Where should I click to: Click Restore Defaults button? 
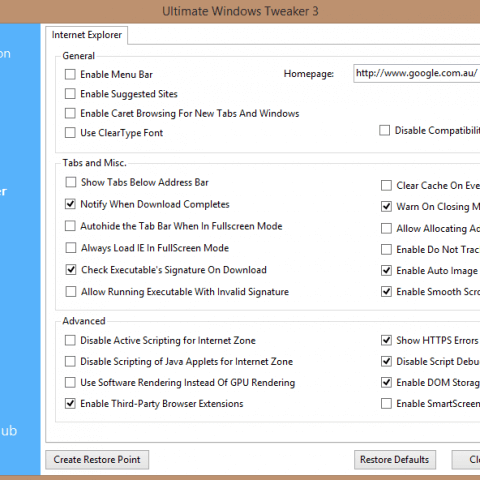tap(395, 460)
